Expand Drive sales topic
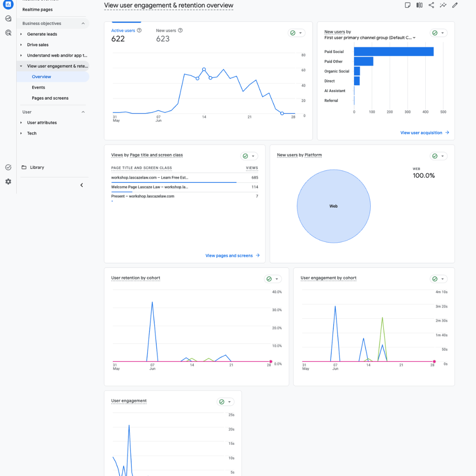Viewport: 476px width, 476px height. (21, 45)
